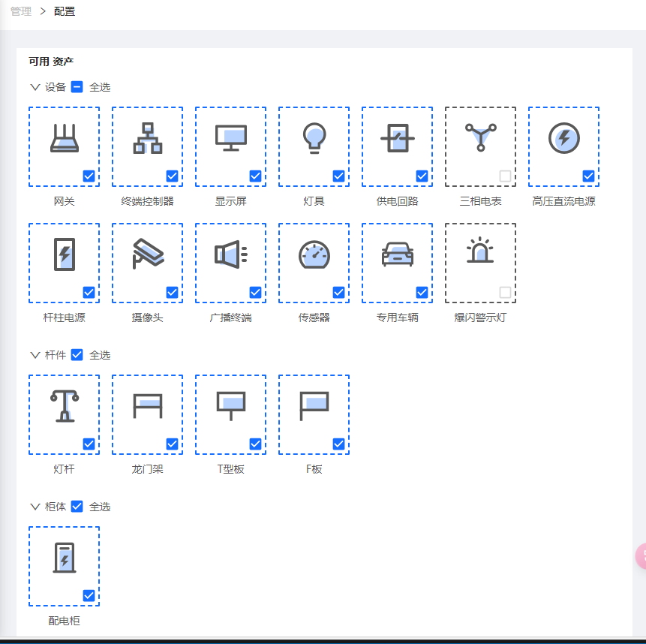Uncheck the 传感器 checkbox

pos(338,292)
